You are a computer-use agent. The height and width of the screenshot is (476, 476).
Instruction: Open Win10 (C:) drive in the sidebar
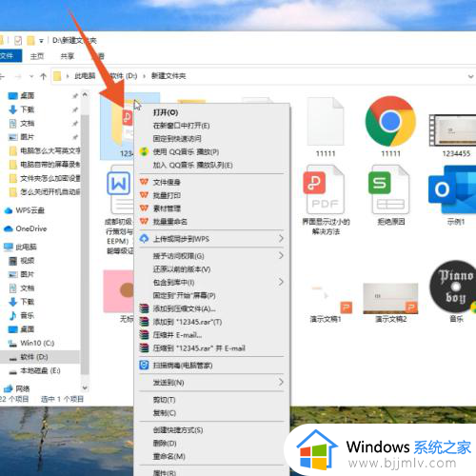click(31, 343)
